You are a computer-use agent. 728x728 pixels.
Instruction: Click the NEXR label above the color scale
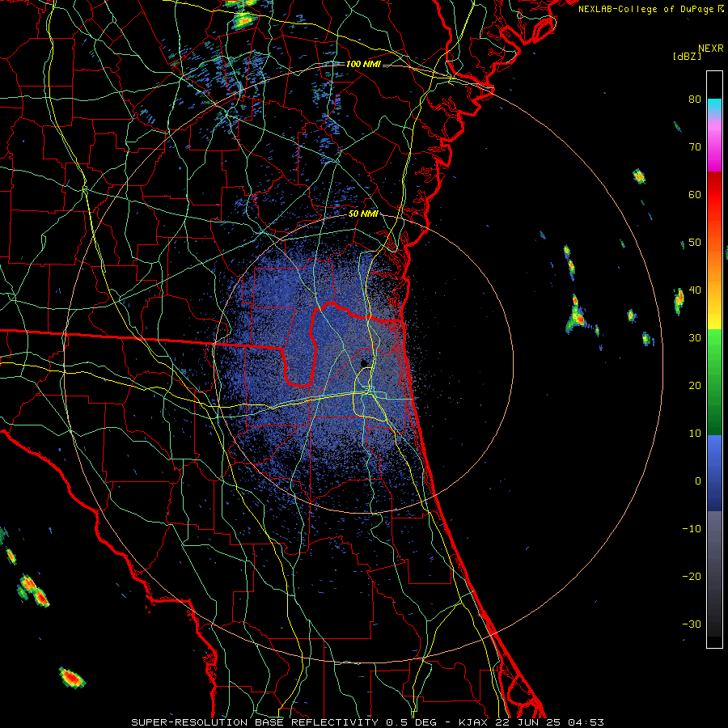point(710,49)
